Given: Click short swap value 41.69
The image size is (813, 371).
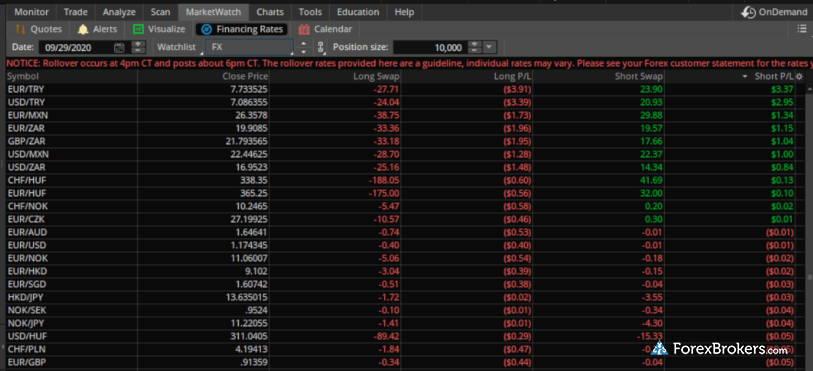Looking at the screenshot, I should (652, 180).
